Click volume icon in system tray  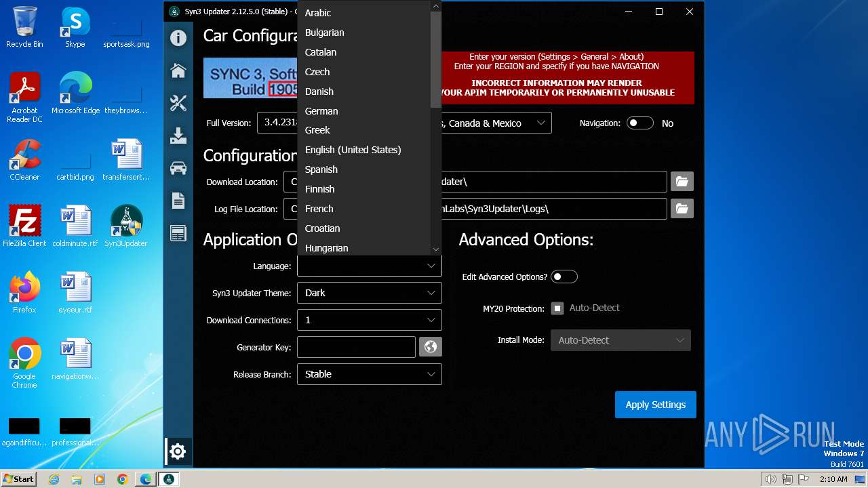pos(770,479)
